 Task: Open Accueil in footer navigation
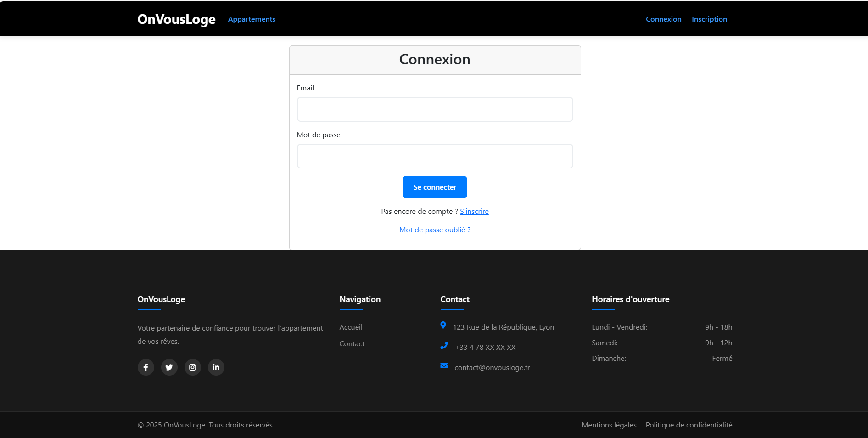[x=351, y=327]
